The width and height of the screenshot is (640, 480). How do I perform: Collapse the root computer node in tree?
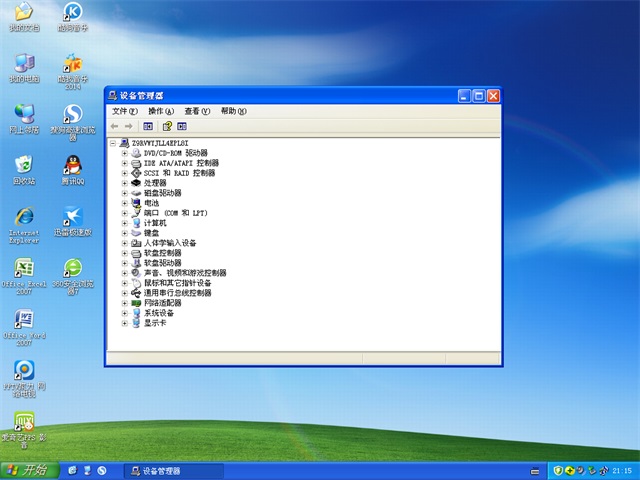tap(113, 143)
